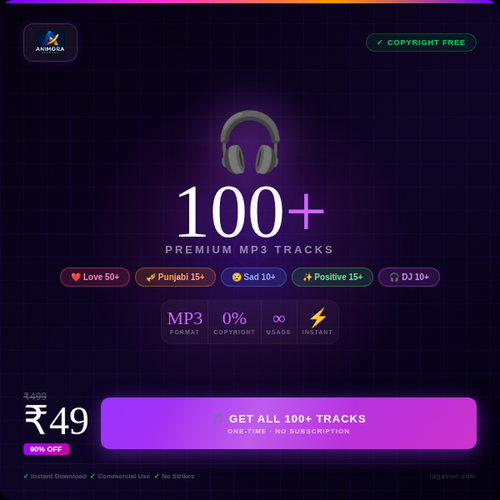Select the Punjabi 15+ category pill

click(175, 277)
